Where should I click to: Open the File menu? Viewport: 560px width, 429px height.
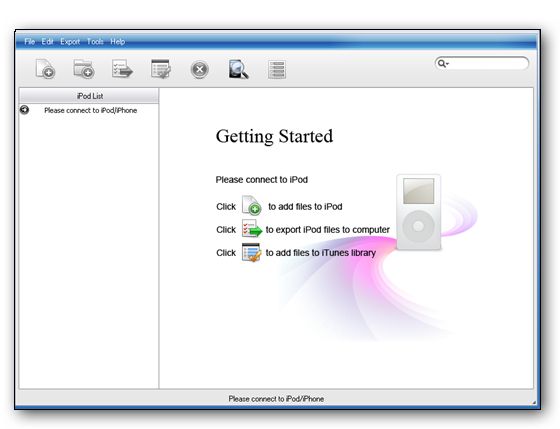(x=30, y=41)
